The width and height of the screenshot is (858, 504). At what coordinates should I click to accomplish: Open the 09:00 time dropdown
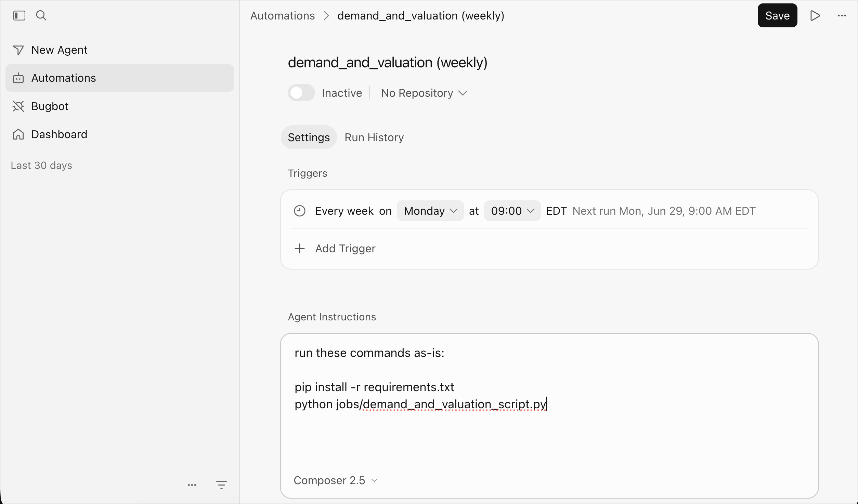[x=512, y=211]
